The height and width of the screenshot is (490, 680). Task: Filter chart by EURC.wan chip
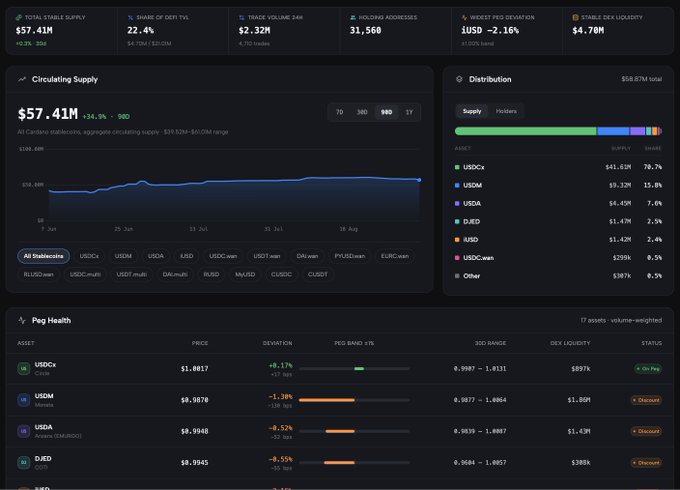[x=395, y=256]
